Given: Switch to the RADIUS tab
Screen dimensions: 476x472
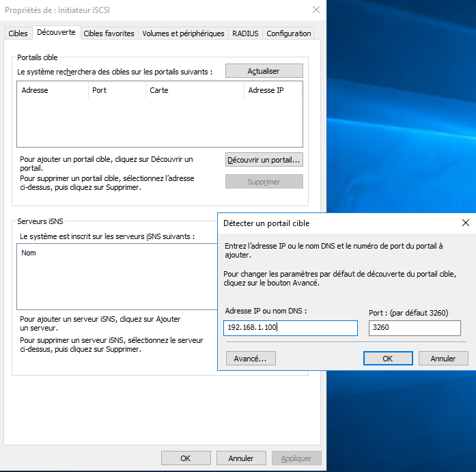Looking at the screenshot, I should (x=245, y=33).
